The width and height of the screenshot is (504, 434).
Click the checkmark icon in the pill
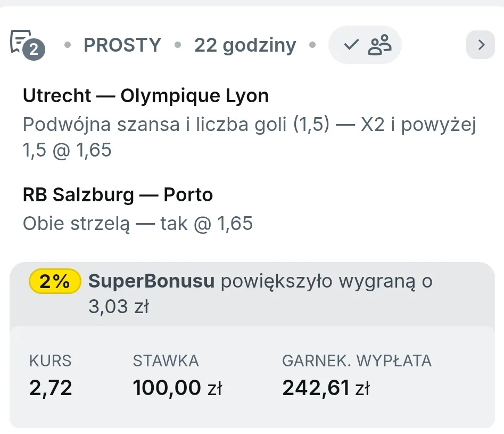(351, 44)
